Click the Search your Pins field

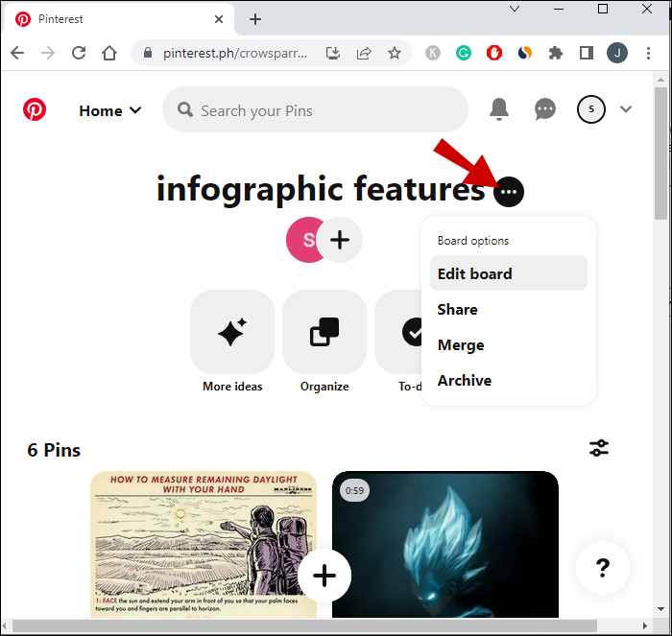(x=315, y=109)
